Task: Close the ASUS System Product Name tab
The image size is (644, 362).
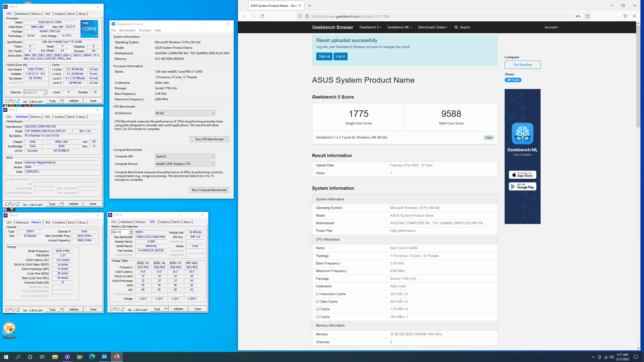Action: click(300, 6)
